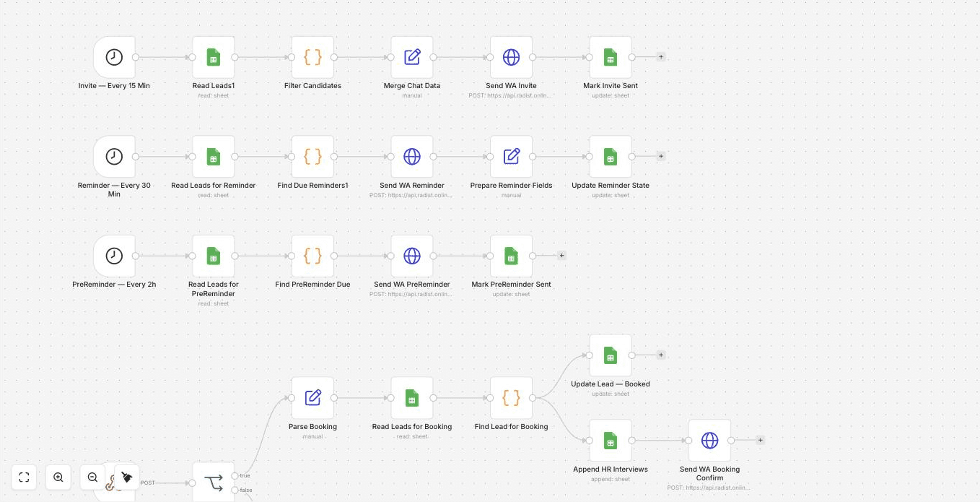Image resolution: width=980 pixels, height=502 pixels.
Task: Open the Read Leads for Reminder node
Action: [x=213, y=156]
